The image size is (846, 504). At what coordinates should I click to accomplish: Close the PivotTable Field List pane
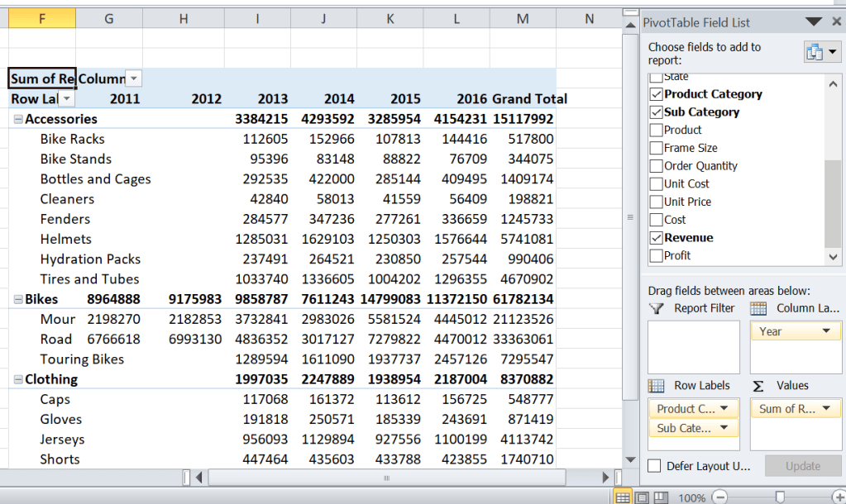click(834, 22)
